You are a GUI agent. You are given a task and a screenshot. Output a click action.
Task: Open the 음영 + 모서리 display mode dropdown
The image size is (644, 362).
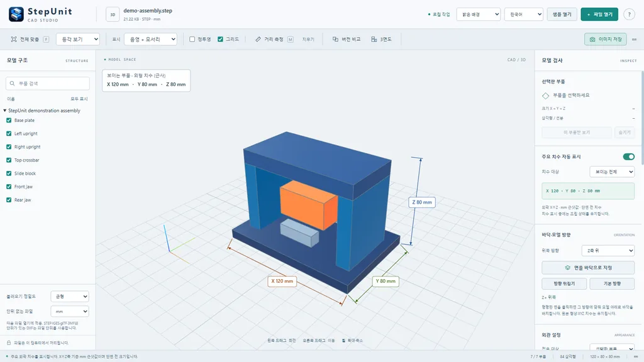coord(150,40)
